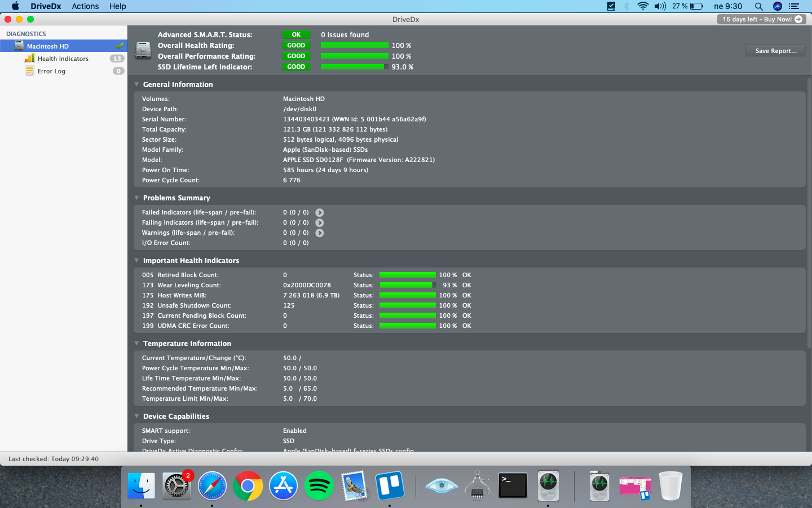The height and width of the screenshot is (508, 812).
Task: Open the pink minimized window in the Dock
Action: point(635,487)
